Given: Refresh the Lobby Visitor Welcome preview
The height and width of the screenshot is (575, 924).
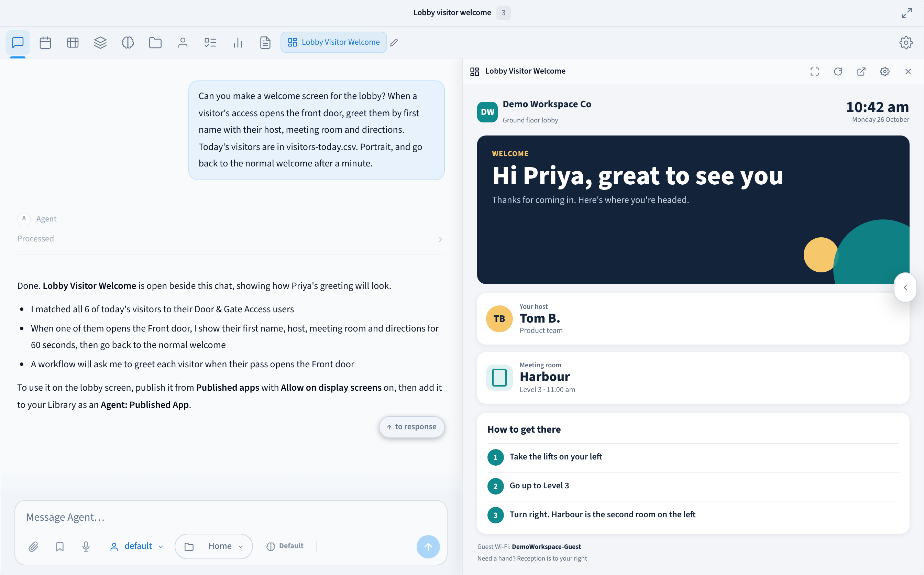Looking at the screenshot, I should click(838, 72).
